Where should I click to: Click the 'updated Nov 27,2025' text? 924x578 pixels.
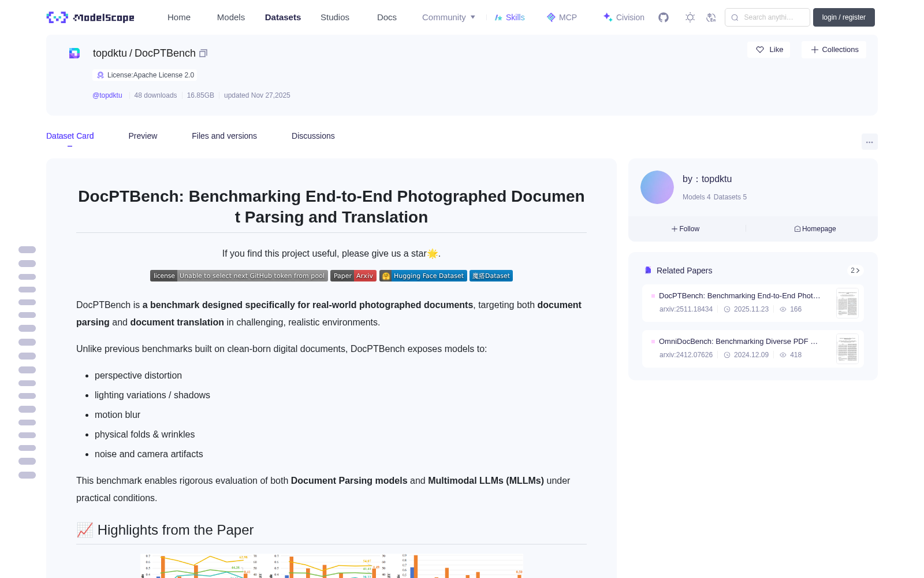[257, 95]
